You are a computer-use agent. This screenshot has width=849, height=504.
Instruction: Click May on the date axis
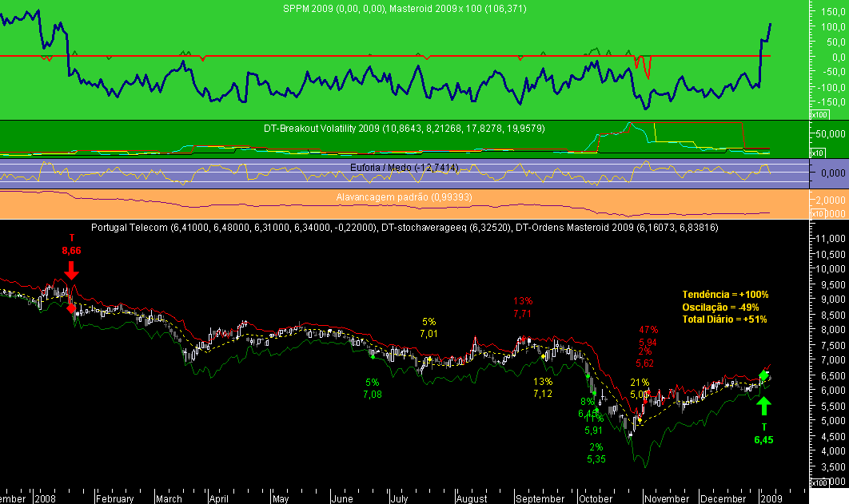click(281, 498)
